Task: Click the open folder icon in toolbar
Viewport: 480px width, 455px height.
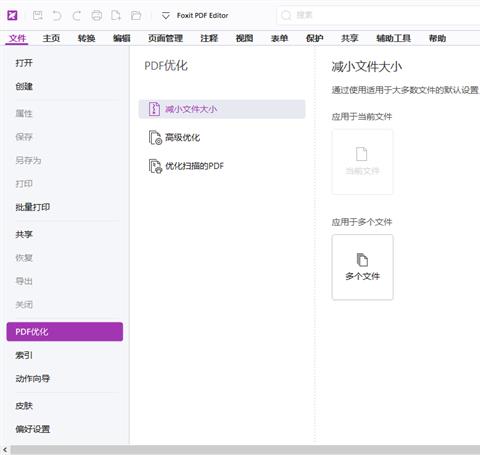Action: (x=136, y=15)
